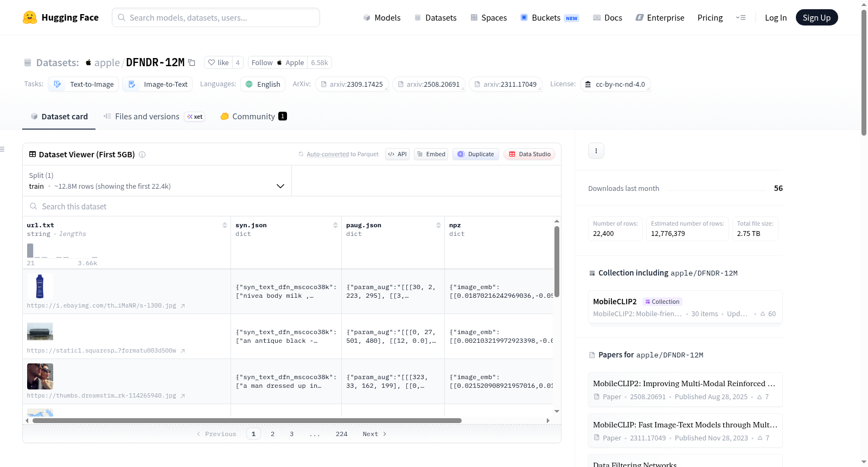The image size is (868, 467).
Task: Click the apple namespace link in title
Action: pyautogui.click(x=107, y=62)
